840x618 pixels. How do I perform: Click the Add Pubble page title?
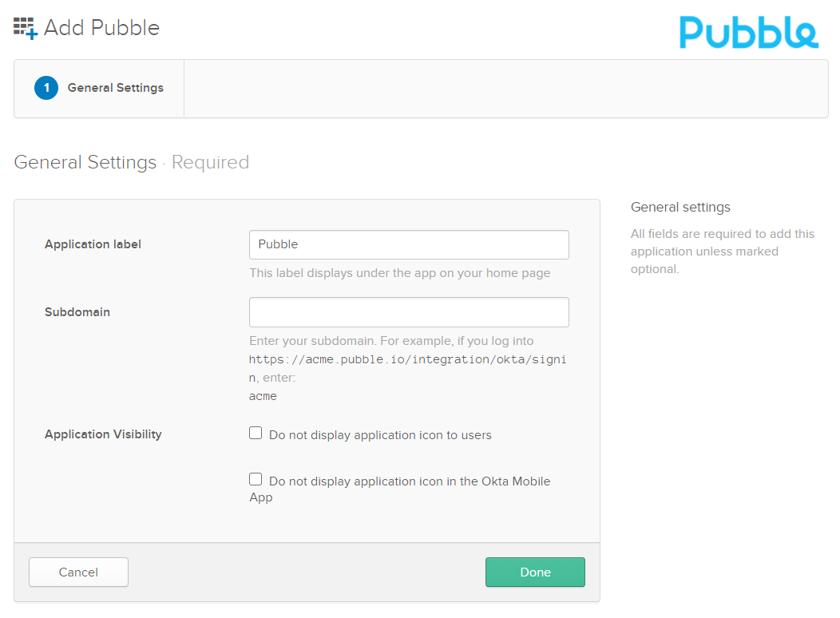click(101, 28)
